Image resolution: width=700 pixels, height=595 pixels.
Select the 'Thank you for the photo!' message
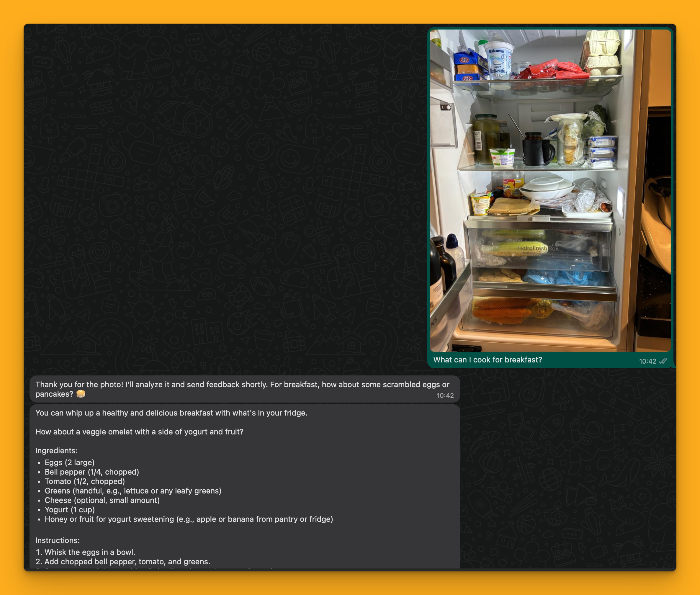tap(242, 385)
